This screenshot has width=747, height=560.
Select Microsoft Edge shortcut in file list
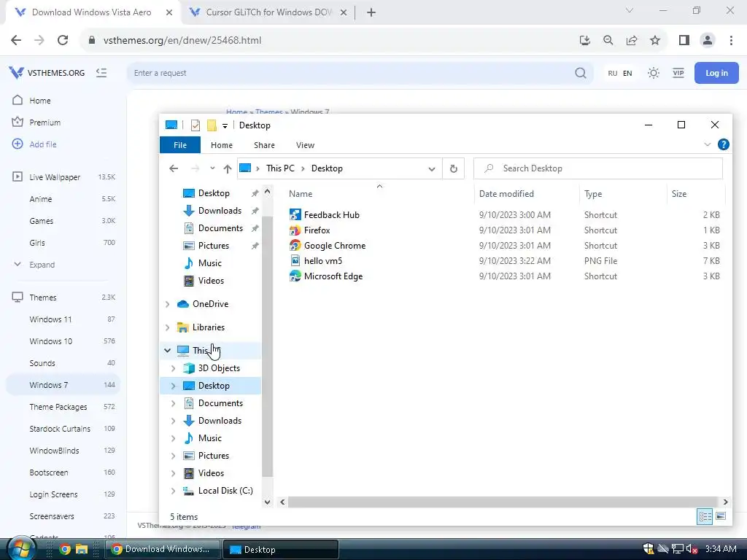click(x=326, y=276)
